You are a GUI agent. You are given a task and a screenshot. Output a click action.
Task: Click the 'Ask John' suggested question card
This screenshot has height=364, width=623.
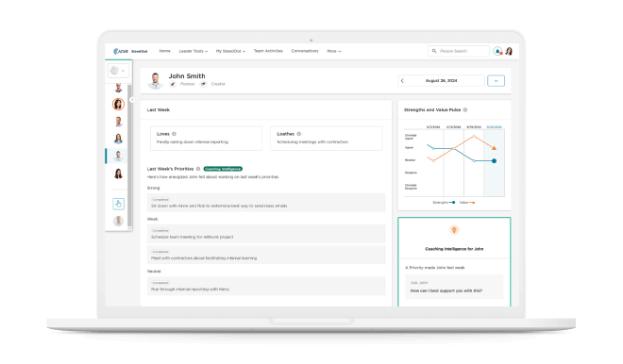454,287
